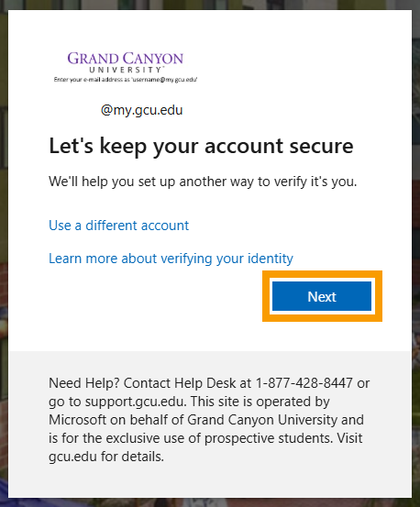The width and height of the screenshot is (420, 507).
Task: Click the Need Help? text in the footer
Action: pyautogui.click(x=84, y=383)
